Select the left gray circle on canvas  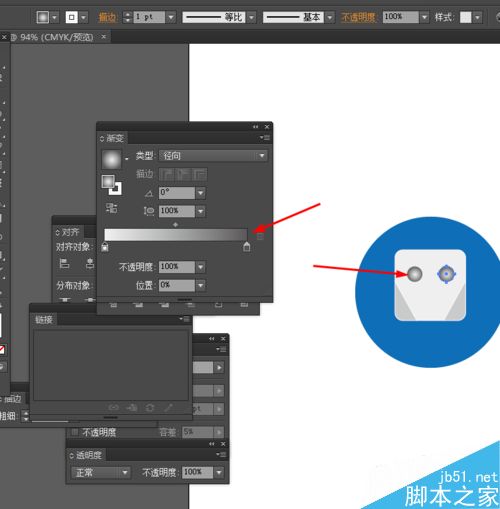415,274
